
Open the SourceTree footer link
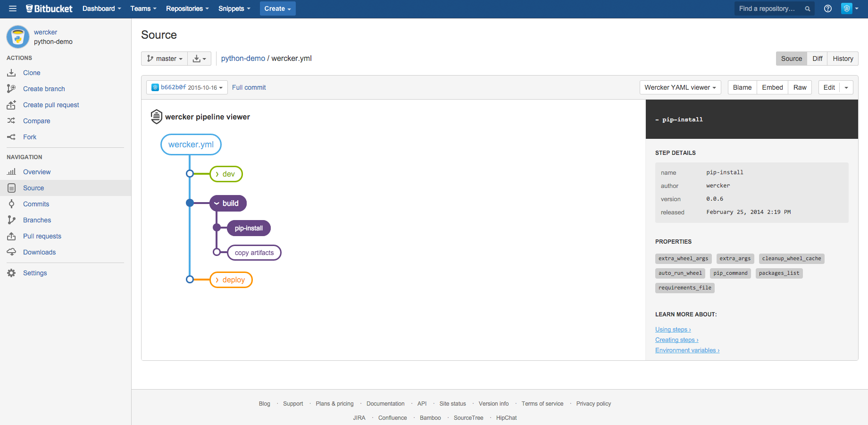click(x=468, y=418)
